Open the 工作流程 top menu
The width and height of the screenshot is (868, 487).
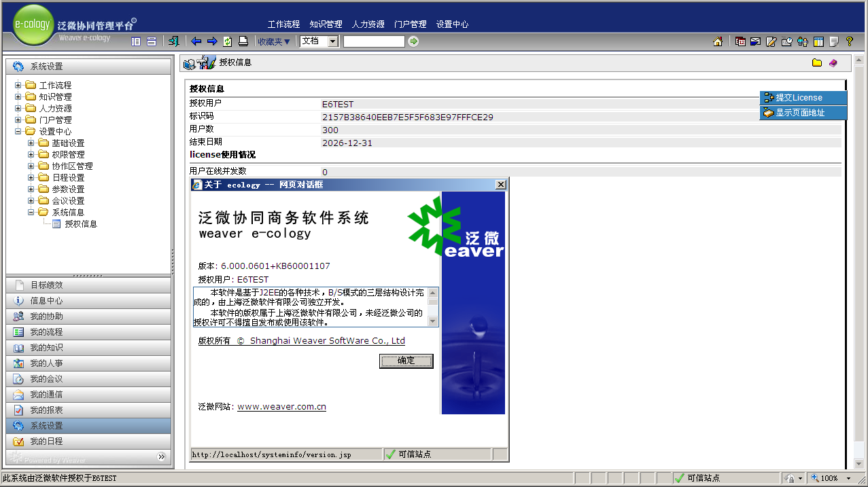(283, 24)
